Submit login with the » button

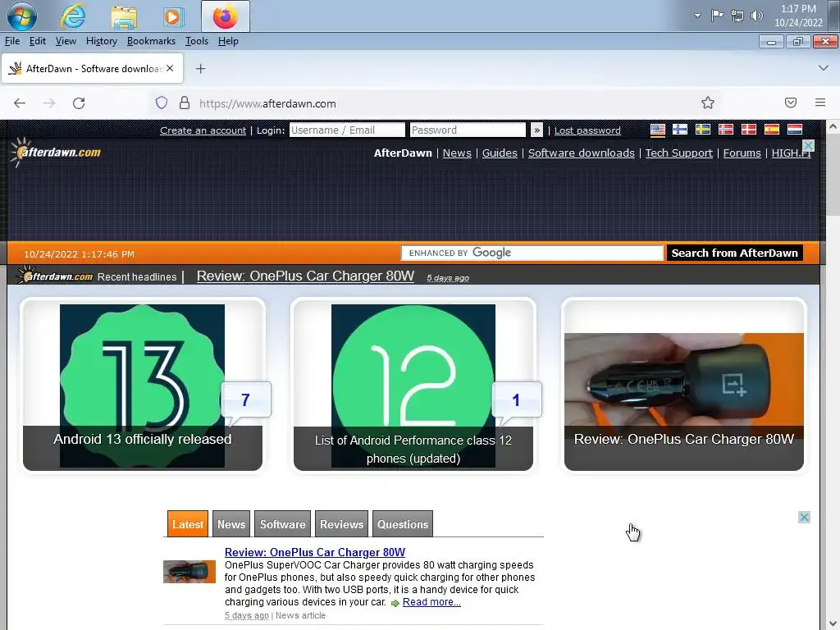coord(536,130)
